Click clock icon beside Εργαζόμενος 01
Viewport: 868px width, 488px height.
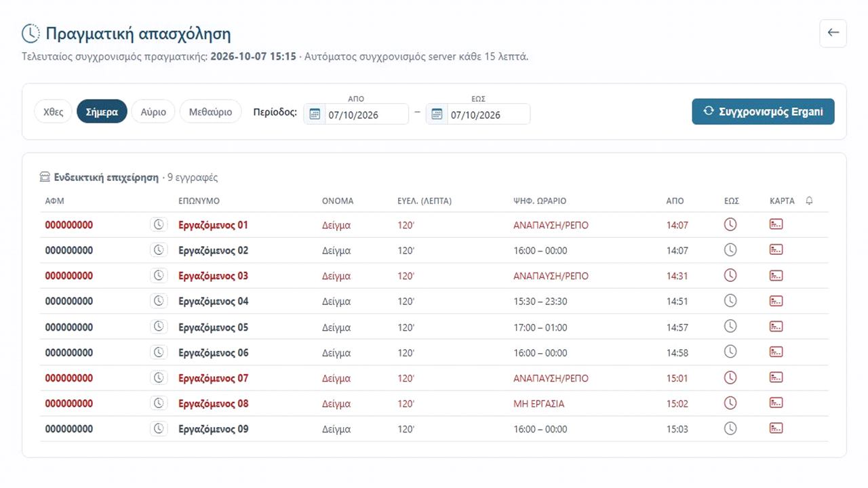click(x=159, y=224)
